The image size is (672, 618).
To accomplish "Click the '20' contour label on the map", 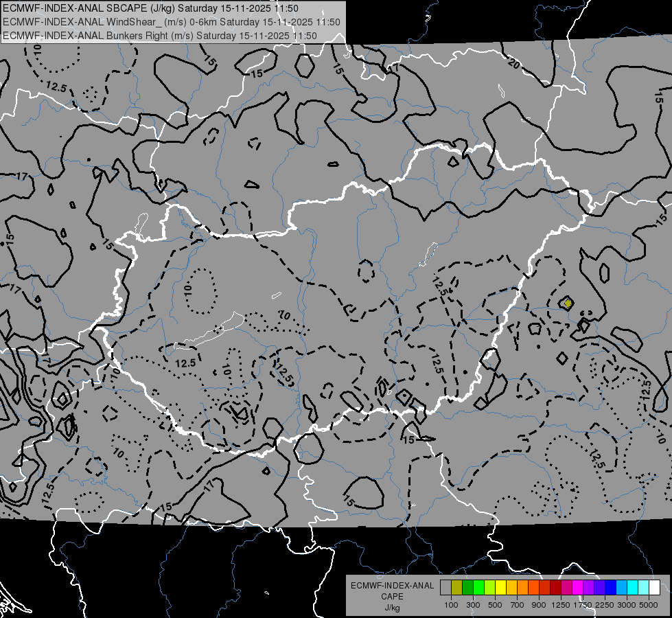I will coord(513,63).
